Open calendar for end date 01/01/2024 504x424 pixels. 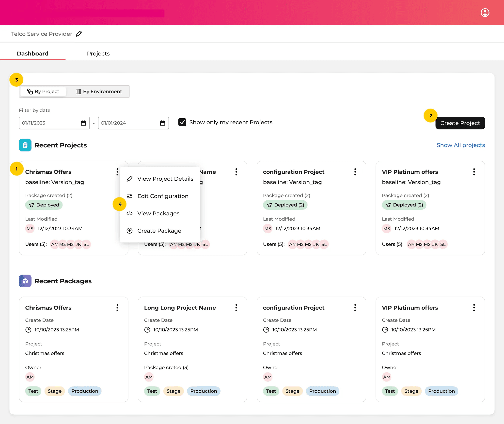pyautogui.click(x=162, y=123)
